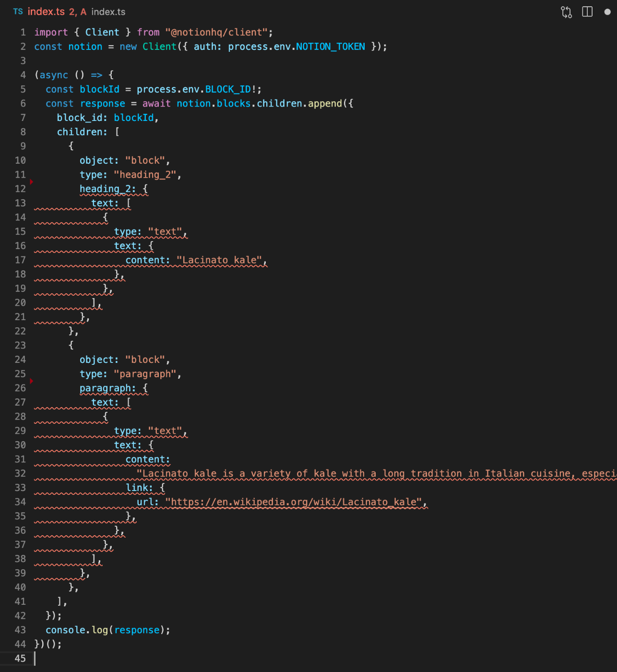The image size is (617, 672).
Task: Click the unsaved changes dot indicator
Action: (607, 12)
